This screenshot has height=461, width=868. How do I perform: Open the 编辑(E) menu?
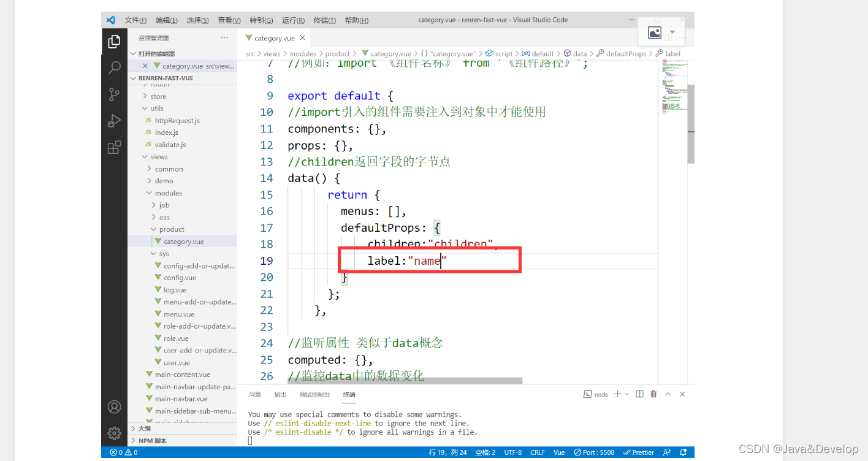click(167, 20)
